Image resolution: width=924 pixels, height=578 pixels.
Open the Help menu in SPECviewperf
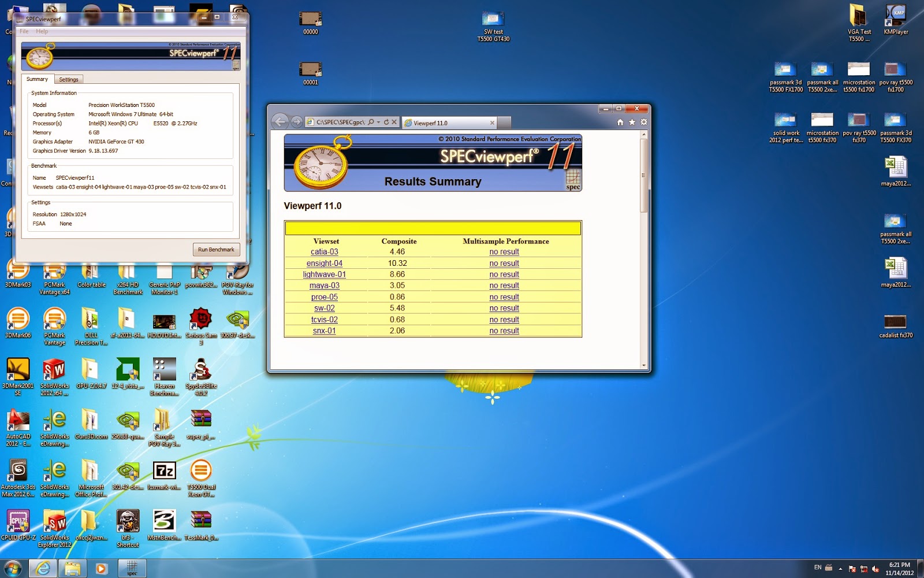pyautogui.click(x=42, y=31)
